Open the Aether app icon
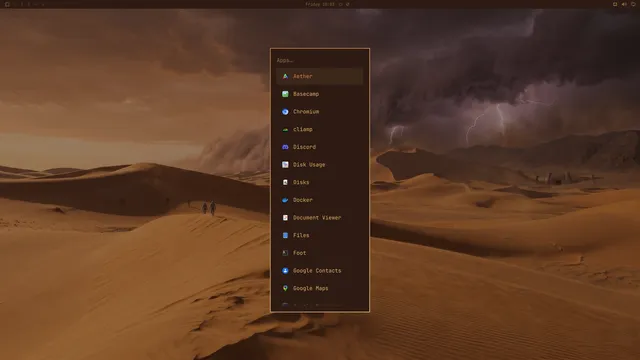This screenshot has height=360, width=640. (285, 76)
